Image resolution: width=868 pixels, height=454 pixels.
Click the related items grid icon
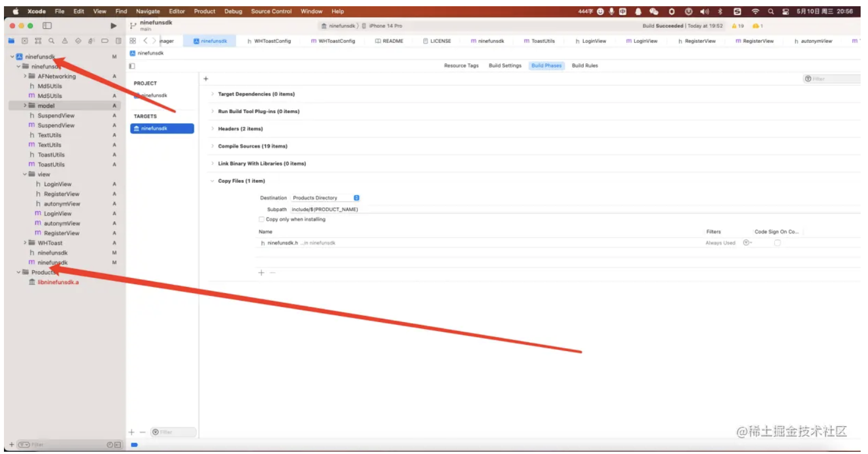point(133,41)
